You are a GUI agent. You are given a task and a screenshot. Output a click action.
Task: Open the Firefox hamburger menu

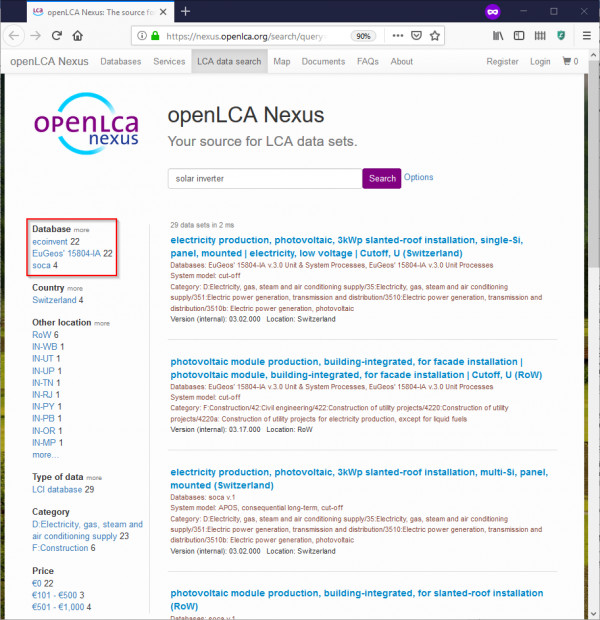tap(587, 36)
